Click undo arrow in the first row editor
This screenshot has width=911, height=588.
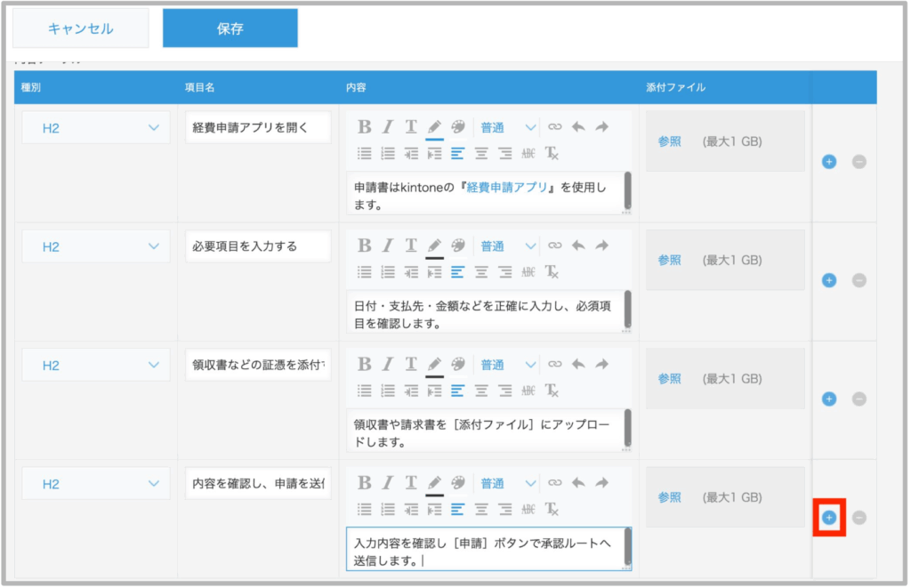tap(578, 127)
